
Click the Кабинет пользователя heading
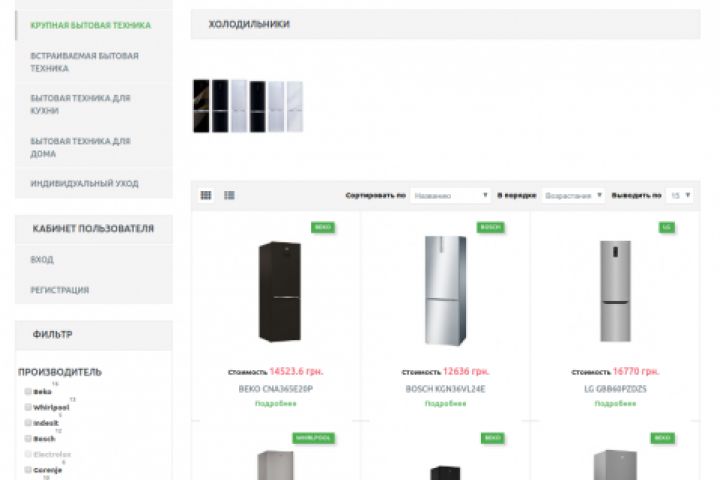tap(93, 229)
